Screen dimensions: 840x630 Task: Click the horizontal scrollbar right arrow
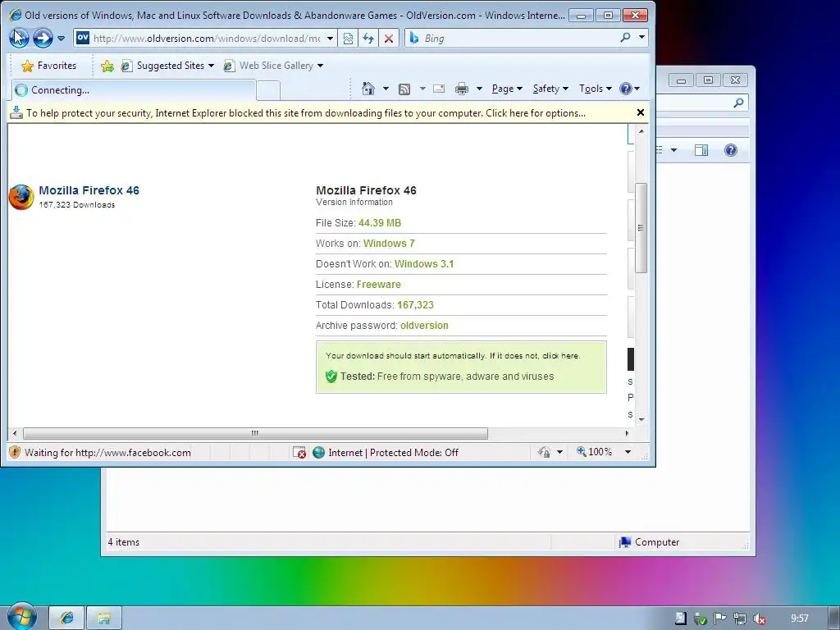[x=628, y=433]
